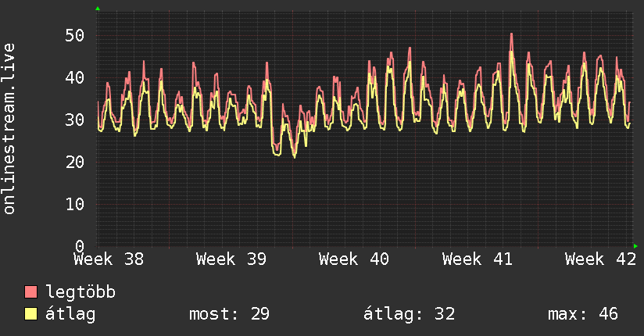Select the átlag legend label beside the yellow swatch

pyautogui.click(x=70, y=314)
